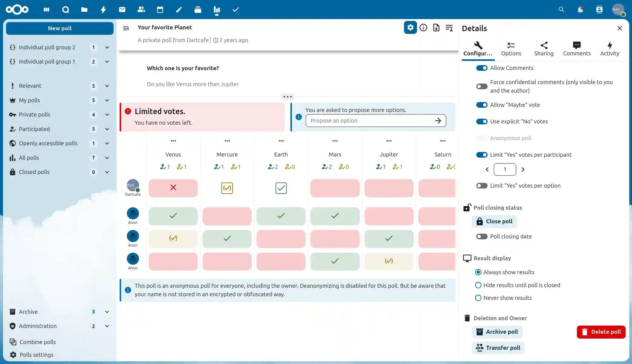
Task: Disable the Allow Comments toggle
Action: 481,68
